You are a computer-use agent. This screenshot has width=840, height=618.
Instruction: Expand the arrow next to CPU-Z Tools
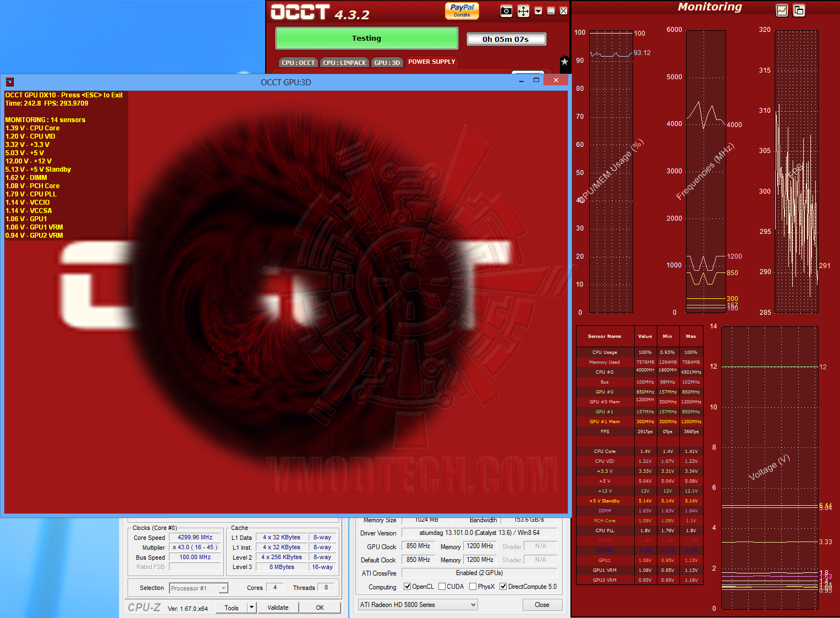[x=251, y=608]
